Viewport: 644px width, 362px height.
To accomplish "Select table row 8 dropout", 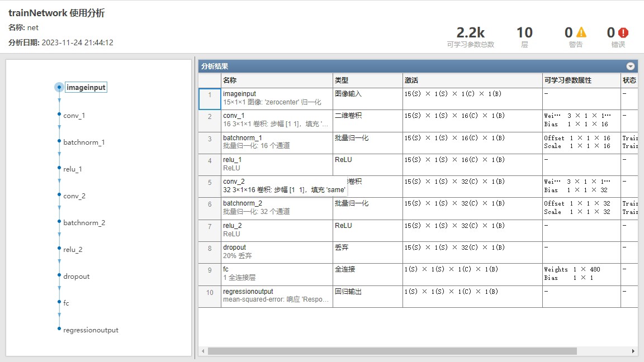I will click(x=418, y=252).
